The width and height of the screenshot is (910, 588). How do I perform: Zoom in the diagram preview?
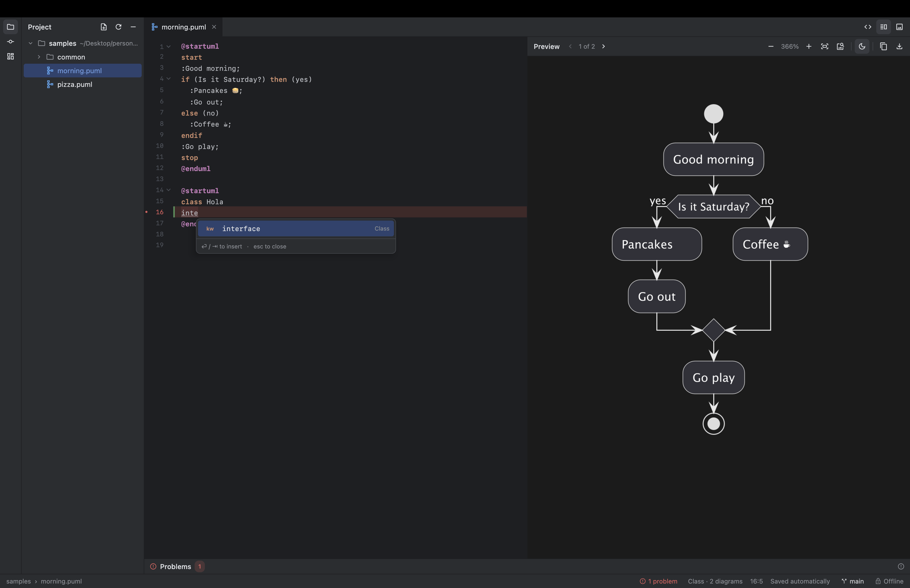point(808,46)
